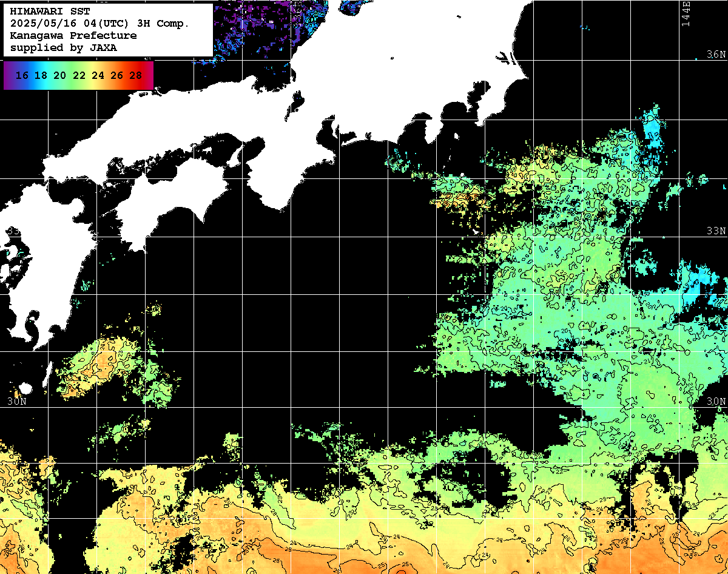Click the "2025/05/16 04(UTC) 3H Comp." date line
The image size is (728, 574).
click(99, 24)
